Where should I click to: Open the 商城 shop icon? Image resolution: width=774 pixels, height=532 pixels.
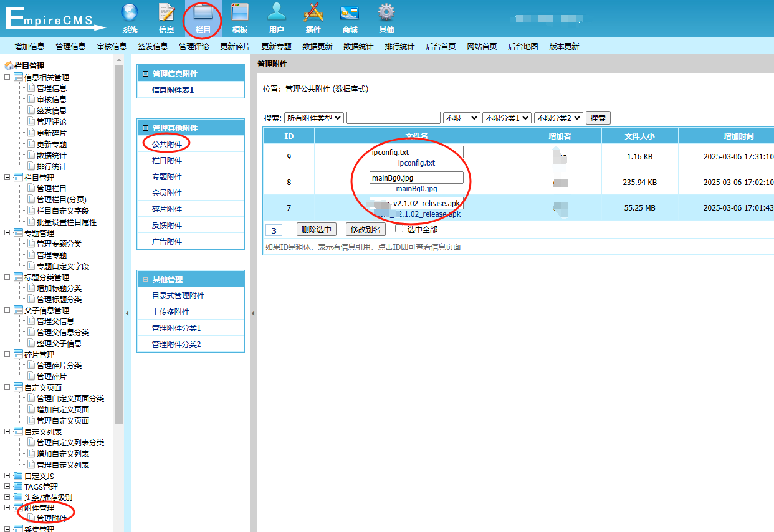pos(350,12)
